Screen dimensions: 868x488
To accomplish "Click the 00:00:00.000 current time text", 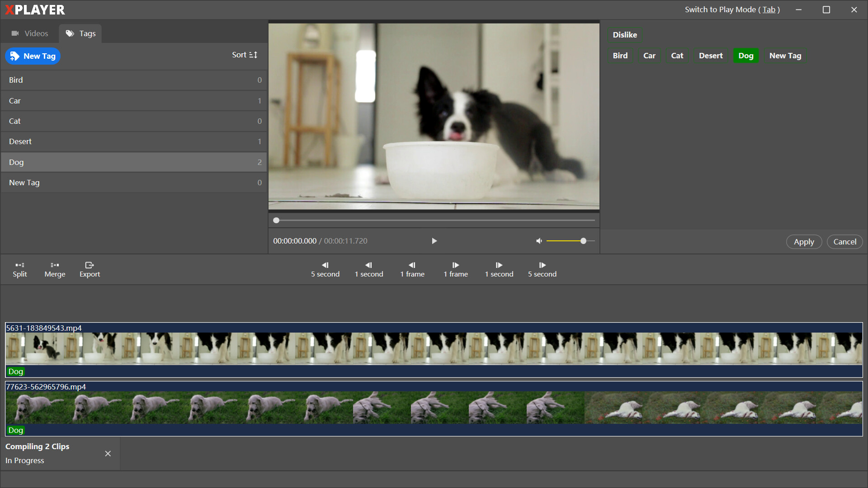I will [295, 241].
